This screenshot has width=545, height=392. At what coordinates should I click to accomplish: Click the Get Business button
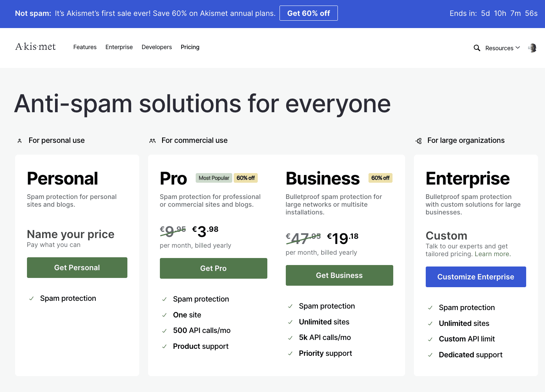(339, 275)
